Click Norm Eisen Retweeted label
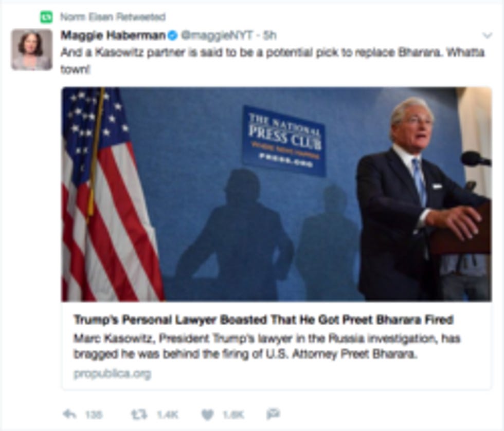 tap(113, 17)
